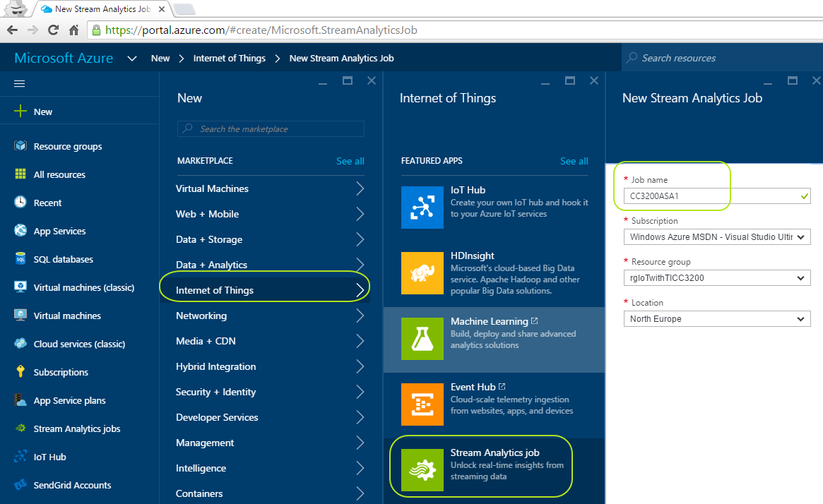Viewport: 823px width, 504px height.
Task: Click the browser address bar URL
Action: (x=261, y=30)
